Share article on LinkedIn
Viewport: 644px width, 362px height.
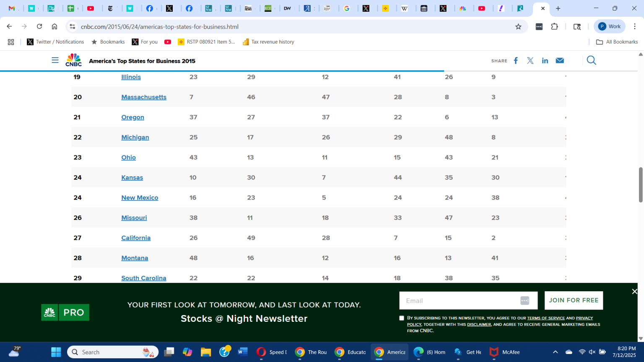[x=545, y=61]
